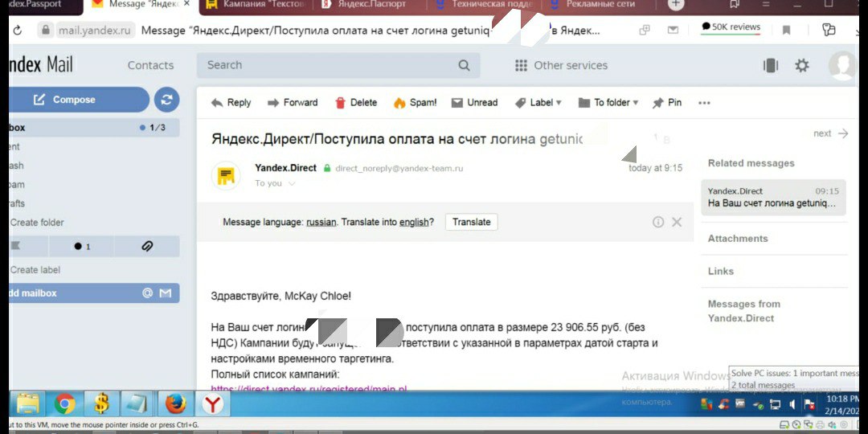The height and width of the screenshot is (434, 868).
Task: Open the direct.yandex.ru campaigns link
Action: point(309,389)
